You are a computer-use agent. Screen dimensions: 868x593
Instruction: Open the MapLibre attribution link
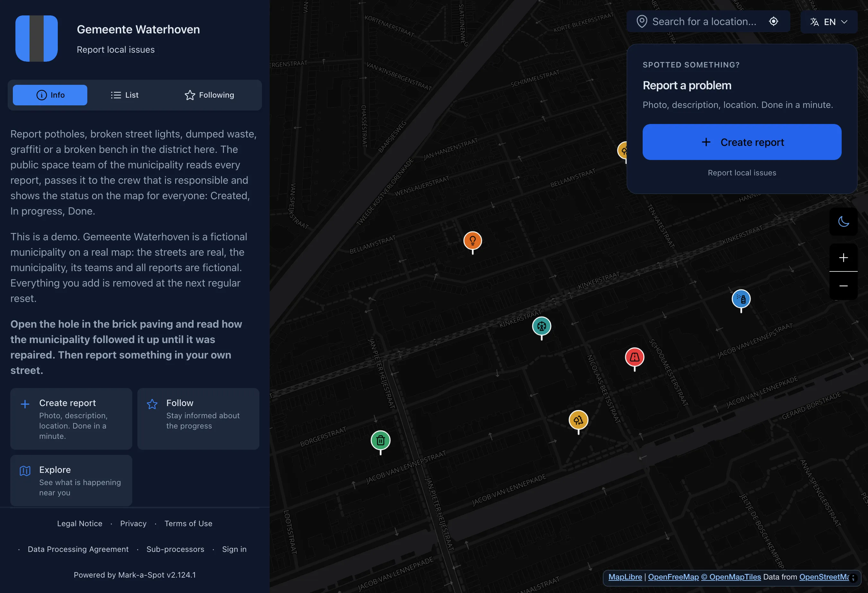point(625,577)
